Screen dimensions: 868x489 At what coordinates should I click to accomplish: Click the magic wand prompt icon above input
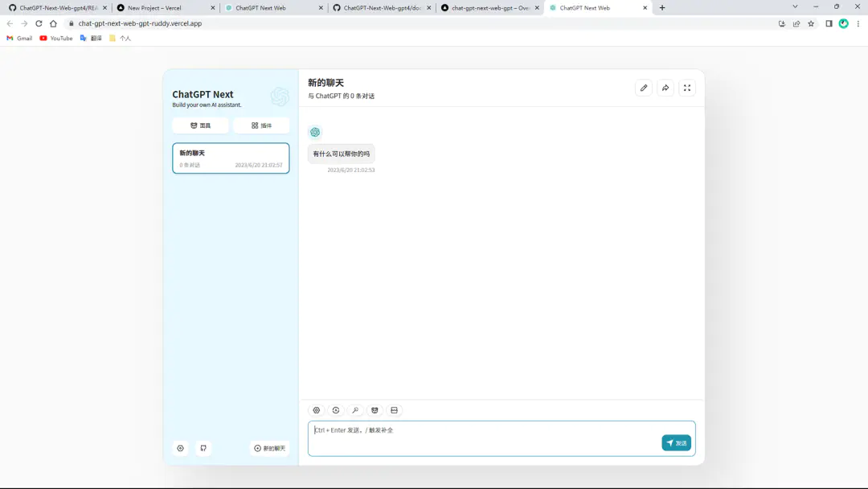tap(355, 410)
